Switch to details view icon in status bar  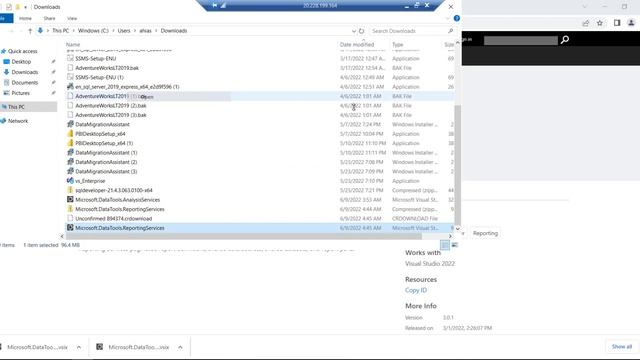tap(445, 245)
